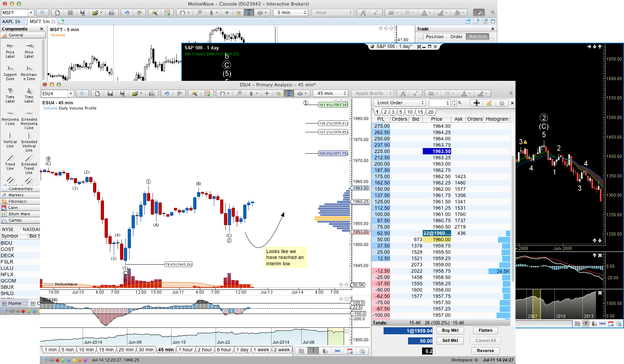Viewport: 624px width, 364px height.
Task: Click highlighted range in ESU4 navigator timeline
Action: point(335,336)
